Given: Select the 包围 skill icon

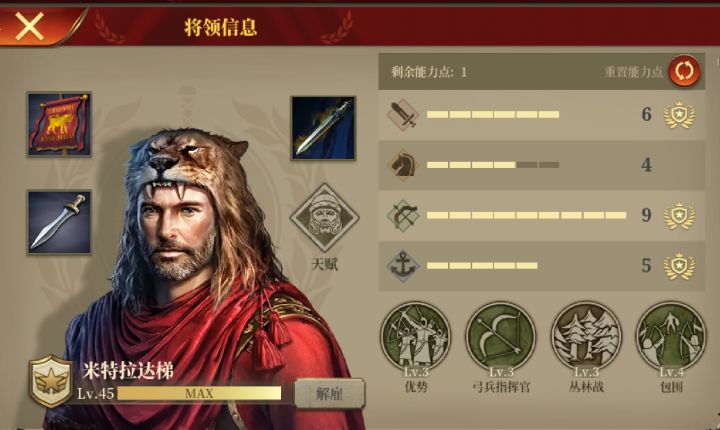Looking at the screenshot, I should [671, 337].
